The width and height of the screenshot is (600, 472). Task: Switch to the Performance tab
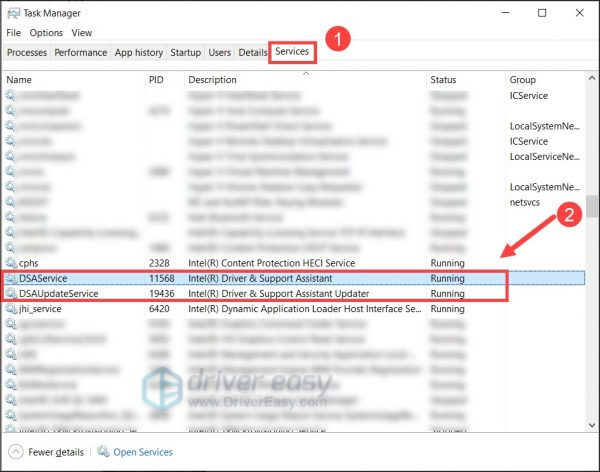pyautogui.click(x=80, y=52)
